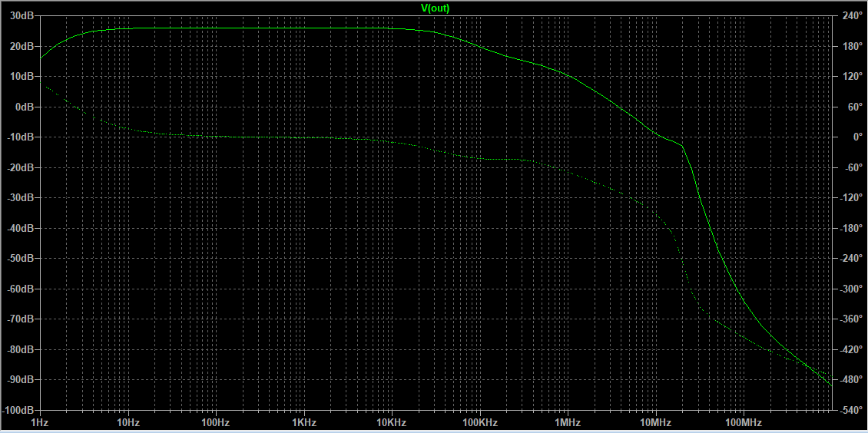Image resolution: width=868 pixels, height=433 pixels.
Task: Click the V(out) trace label
Action: [x=435, y=8]
